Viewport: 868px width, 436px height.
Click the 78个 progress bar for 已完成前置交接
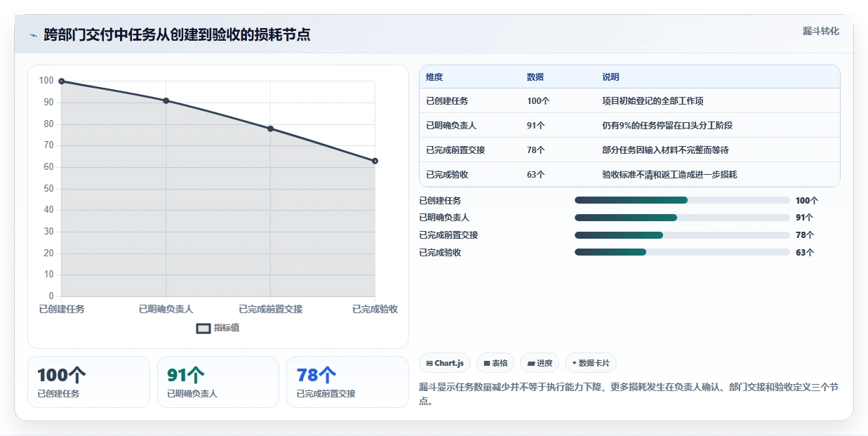point(682,235)
